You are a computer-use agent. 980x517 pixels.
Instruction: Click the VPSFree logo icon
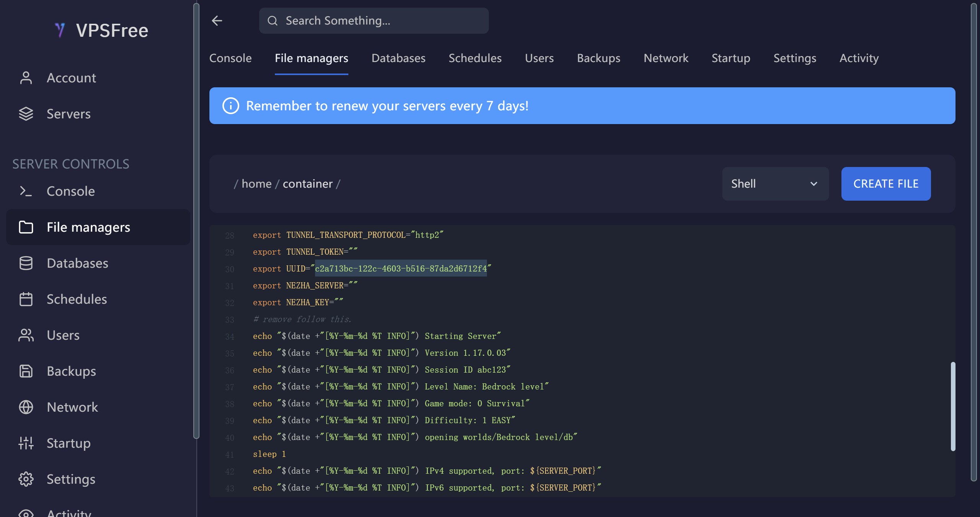[x=60, y=30]
